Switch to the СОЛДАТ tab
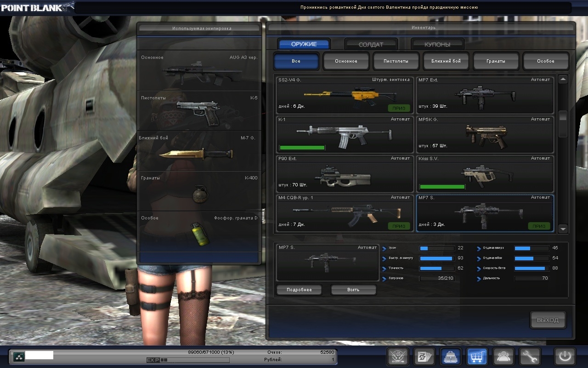 371,44
